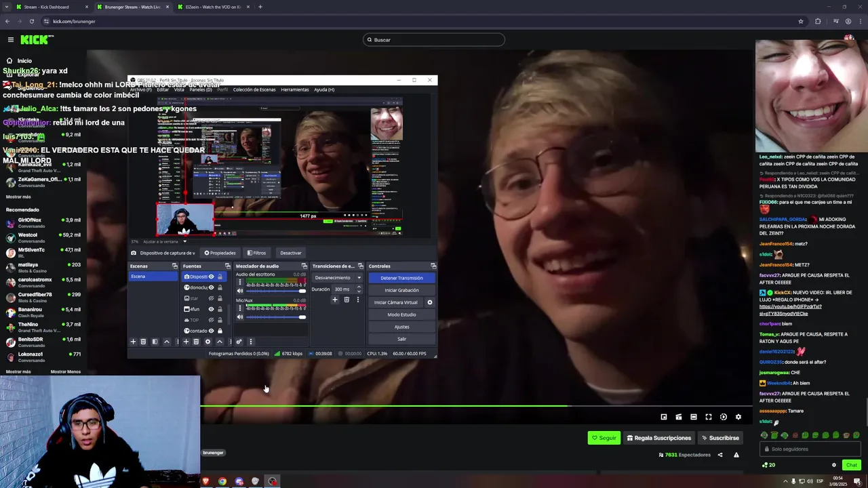Screen dimensions: 868x488
Task: Open OBS Ajustes button
Action: [401, 327]
